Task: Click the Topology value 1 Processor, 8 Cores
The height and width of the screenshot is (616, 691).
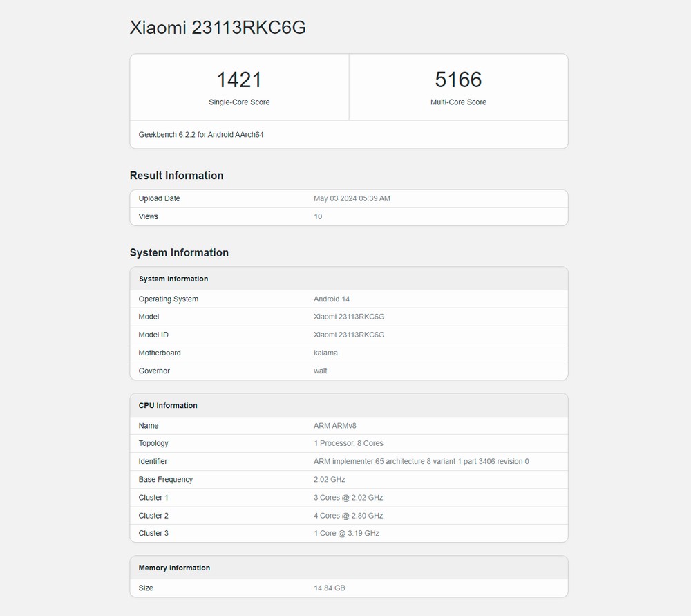Action: 348,443
